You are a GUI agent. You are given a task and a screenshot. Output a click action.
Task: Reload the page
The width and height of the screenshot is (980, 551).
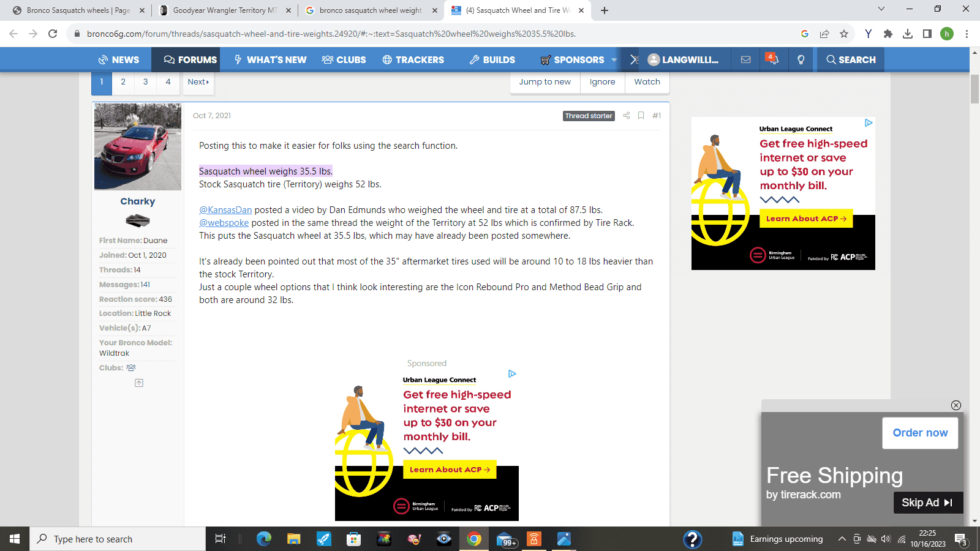point(53,34)
